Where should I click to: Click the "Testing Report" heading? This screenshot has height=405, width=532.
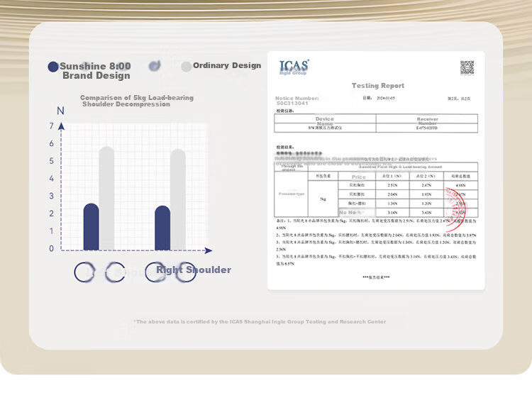pyautogui.click(x=378, y=86)
